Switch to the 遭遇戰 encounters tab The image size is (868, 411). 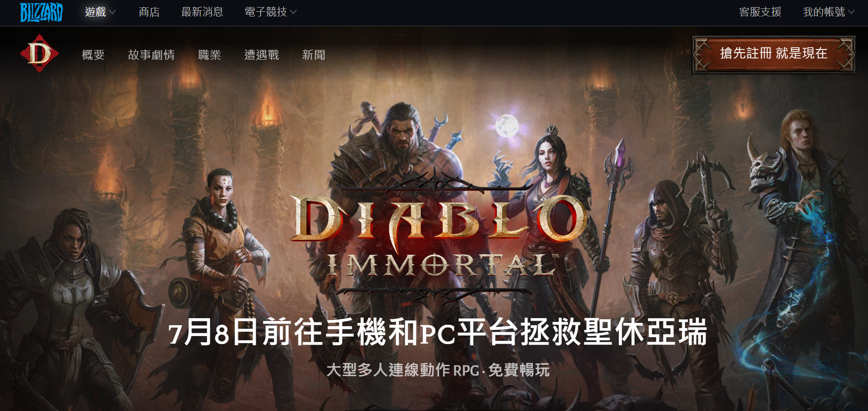pyautogui.click(x=262, y=55)
